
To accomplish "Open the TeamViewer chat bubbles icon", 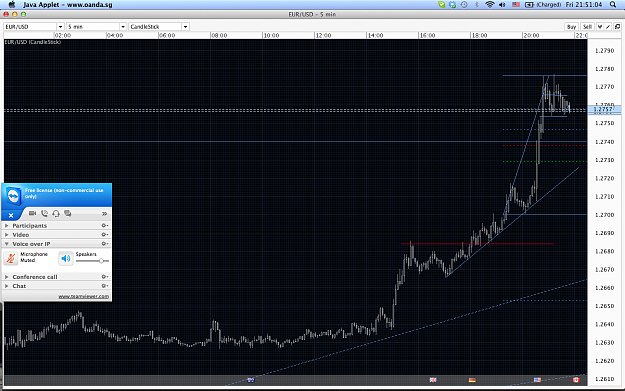I will (68, 214).
